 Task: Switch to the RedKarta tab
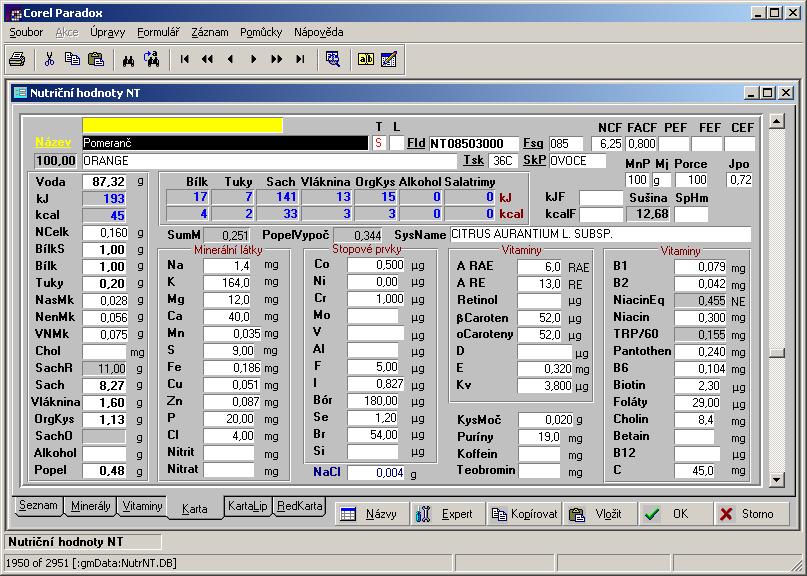(x=299, y=506)
